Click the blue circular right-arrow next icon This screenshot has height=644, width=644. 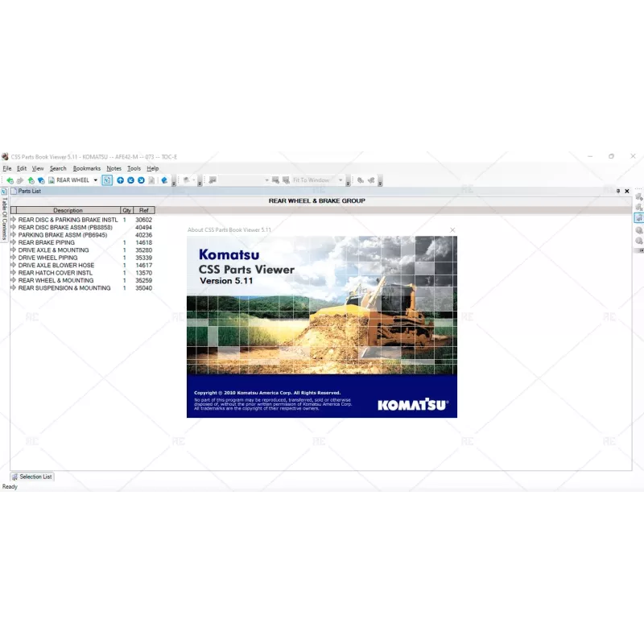click(142, 180)
